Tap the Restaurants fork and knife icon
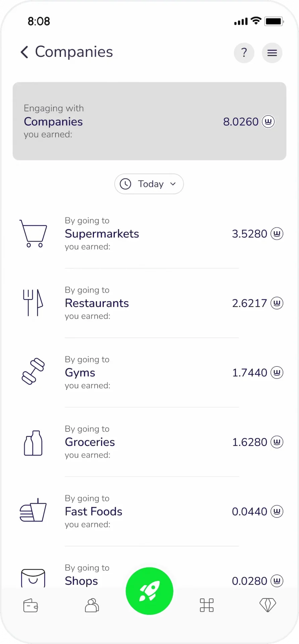299x644 pixels. point(33,303)
